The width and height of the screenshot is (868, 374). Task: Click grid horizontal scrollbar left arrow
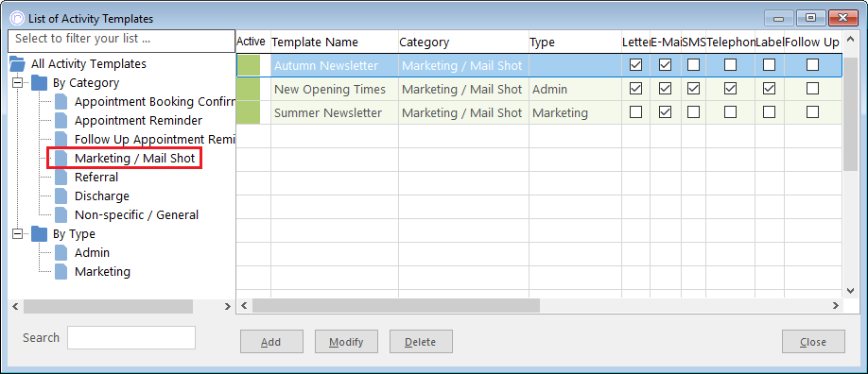click(243, 305)
